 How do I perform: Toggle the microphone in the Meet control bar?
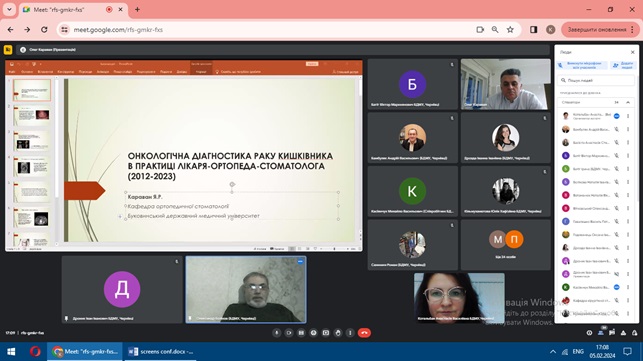[x=276, y=333]
